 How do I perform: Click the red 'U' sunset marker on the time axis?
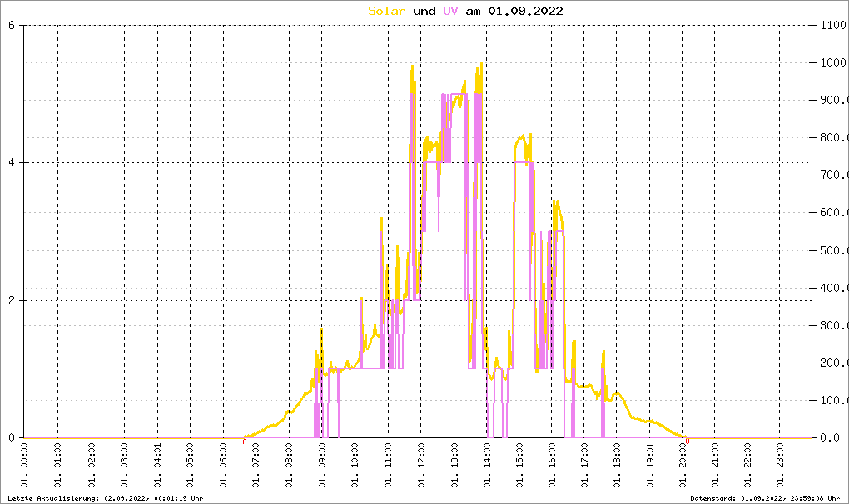(x=688, y=442)
